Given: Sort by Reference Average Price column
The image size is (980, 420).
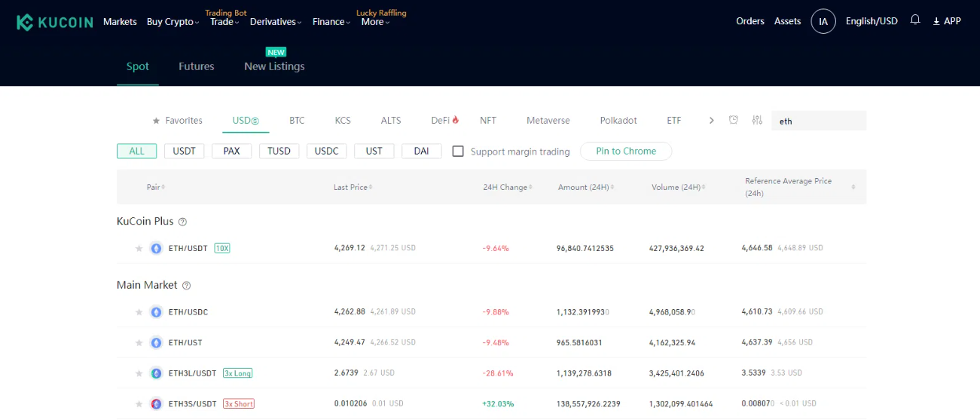Looking at the screenshot, I should click(x=800, y=187).
